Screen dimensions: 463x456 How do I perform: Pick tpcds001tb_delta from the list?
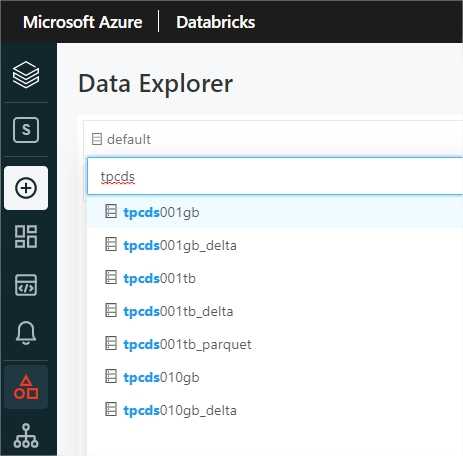pos(275,311)
